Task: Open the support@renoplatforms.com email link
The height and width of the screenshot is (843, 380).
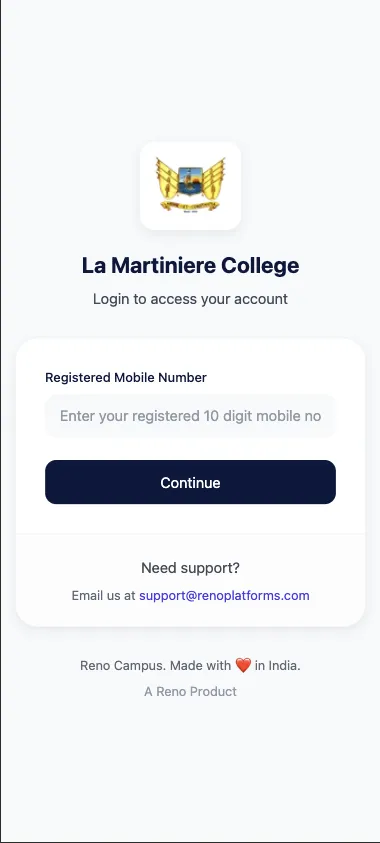Action: coord(224,596)
